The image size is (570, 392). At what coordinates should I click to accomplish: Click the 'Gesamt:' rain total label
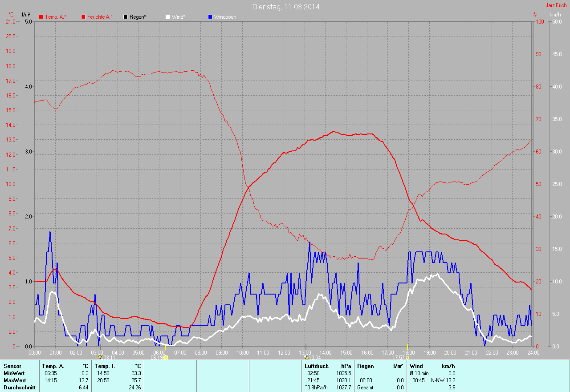(x=366, y=388)
